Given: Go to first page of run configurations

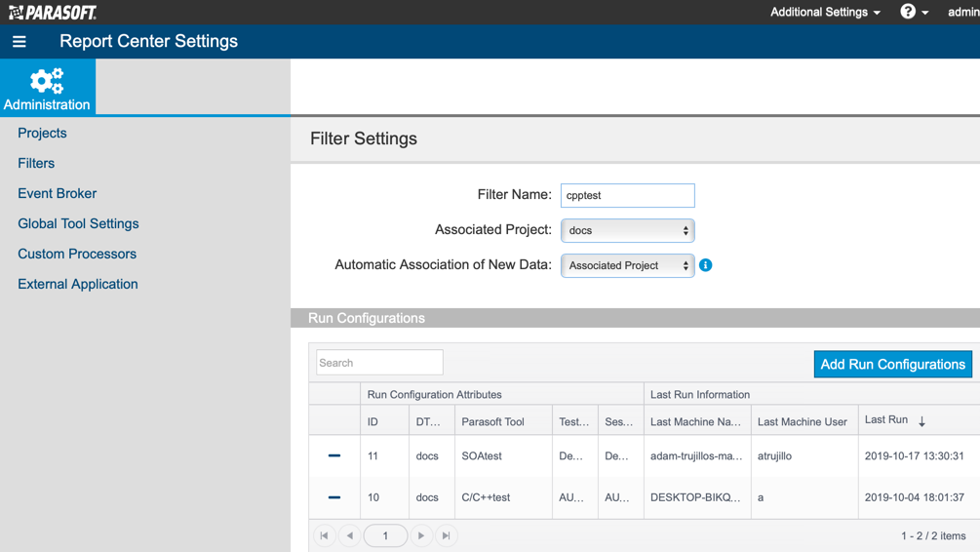Looking at the screenshot, I should [324, 535].
